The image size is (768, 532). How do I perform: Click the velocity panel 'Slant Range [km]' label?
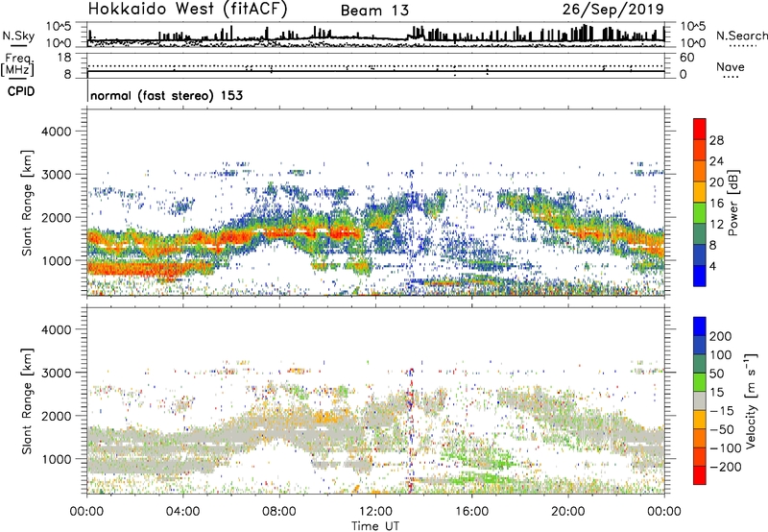pos(27,400)
